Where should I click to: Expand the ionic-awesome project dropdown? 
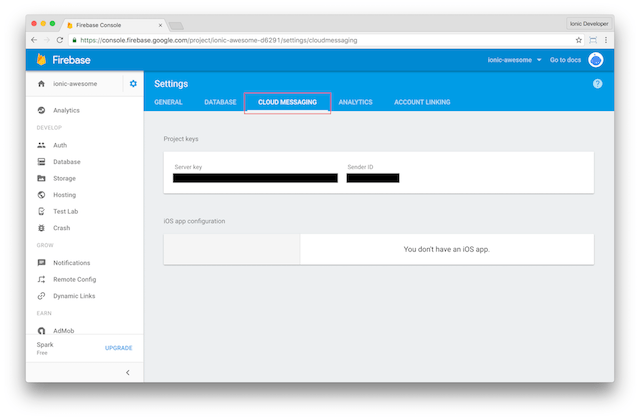(513, 60)
